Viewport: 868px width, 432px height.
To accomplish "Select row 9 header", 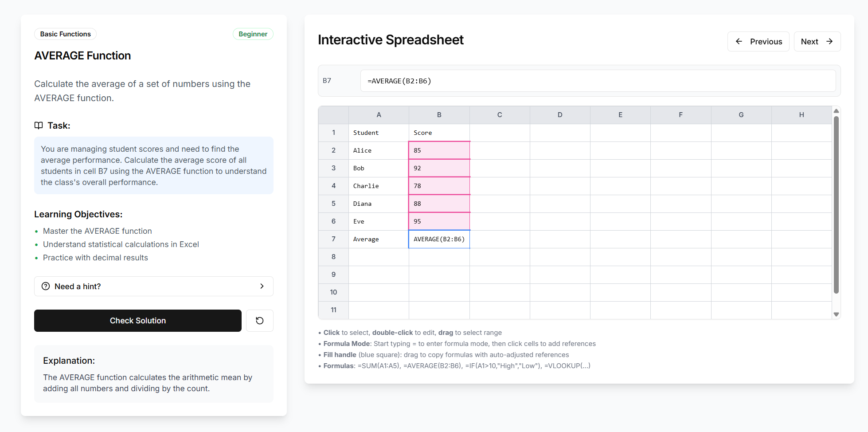I will coord(333,275).
